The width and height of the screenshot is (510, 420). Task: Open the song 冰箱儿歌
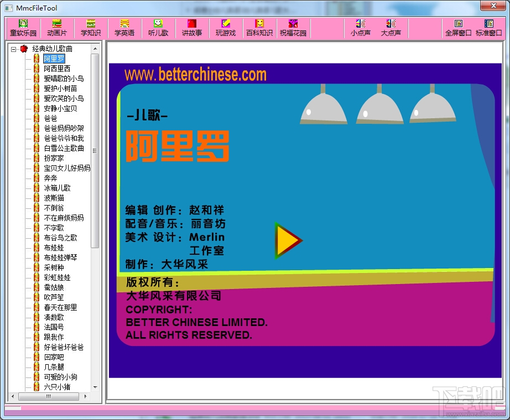[57, 188]
